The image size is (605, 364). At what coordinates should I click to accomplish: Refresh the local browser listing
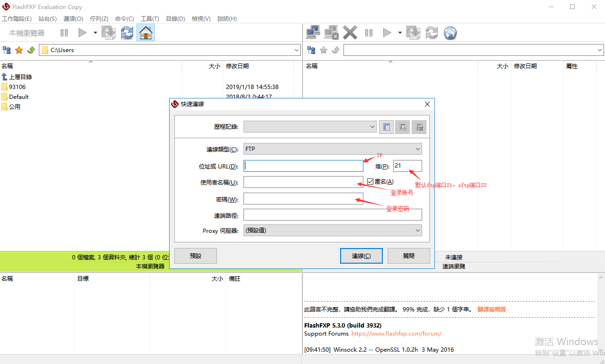(127, 33)
